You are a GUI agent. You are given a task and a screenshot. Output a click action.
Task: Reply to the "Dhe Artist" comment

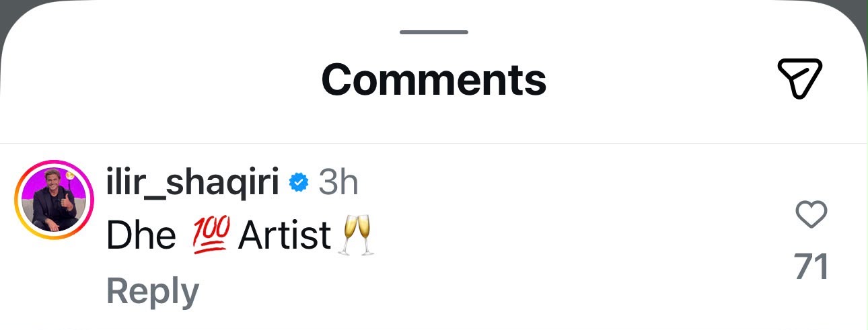[x=153, y=291]
